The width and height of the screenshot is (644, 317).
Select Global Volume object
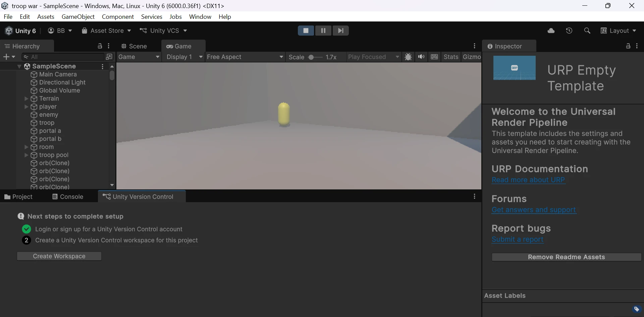pos(59,90)
